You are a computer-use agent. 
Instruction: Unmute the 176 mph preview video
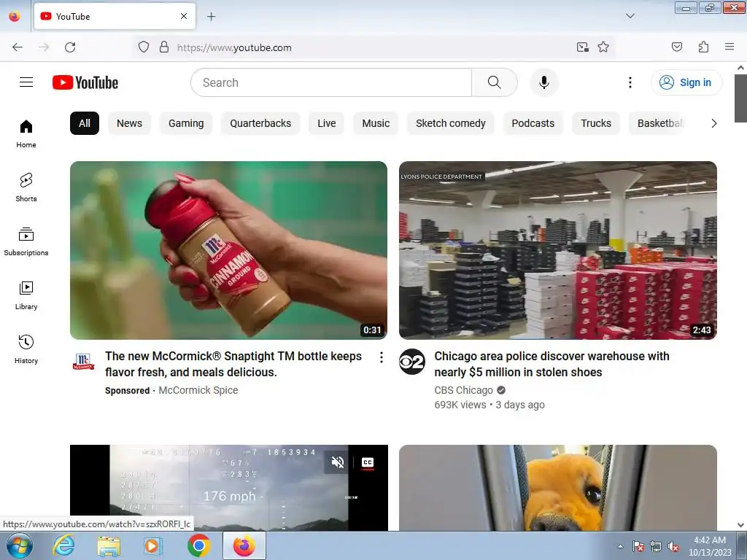pos(338,462)
